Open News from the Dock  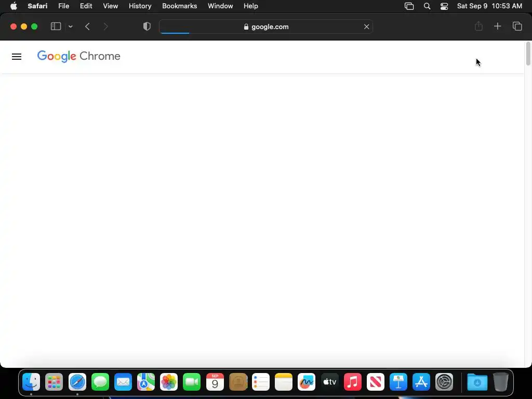[375, 382]
